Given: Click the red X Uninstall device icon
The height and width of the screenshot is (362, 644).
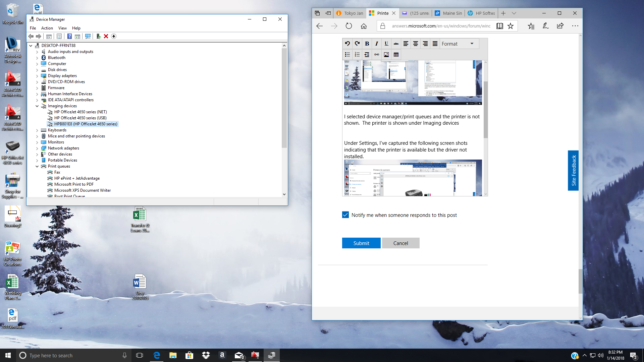Looking at the screenshot, I should coord(106,36).
